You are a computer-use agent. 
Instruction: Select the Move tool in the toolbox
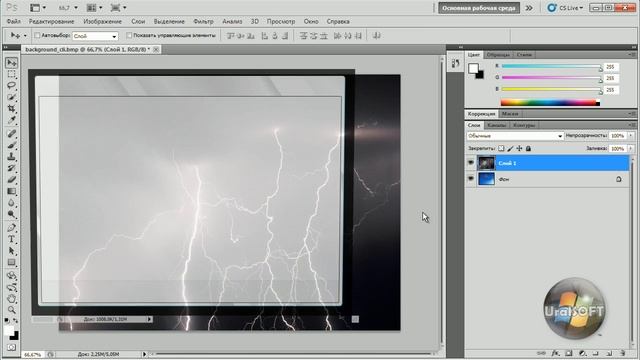11,62
